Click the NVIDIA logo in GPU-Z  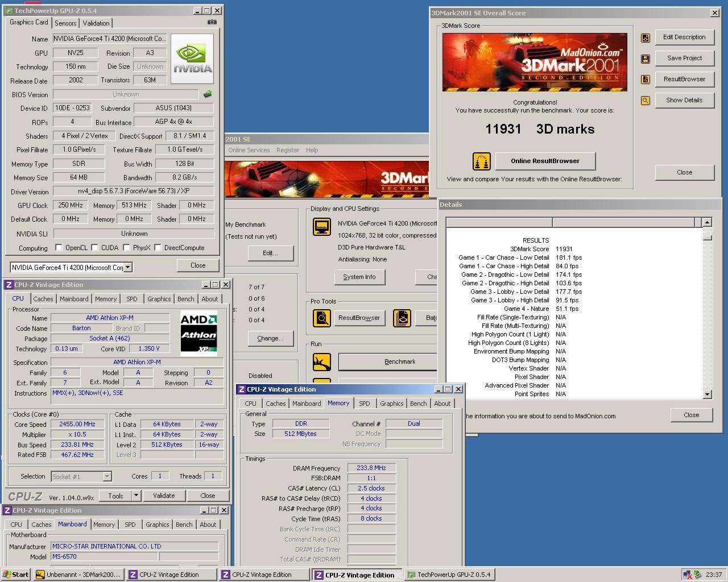pyautogui.click(x=192, y=59)
